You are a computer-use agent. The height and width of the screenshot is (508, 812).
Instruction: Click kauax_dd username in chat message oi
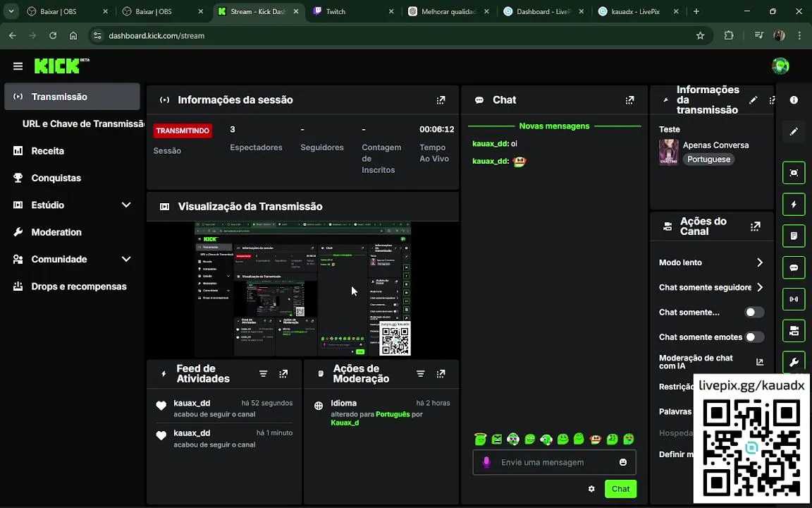(x=490, y=144)
